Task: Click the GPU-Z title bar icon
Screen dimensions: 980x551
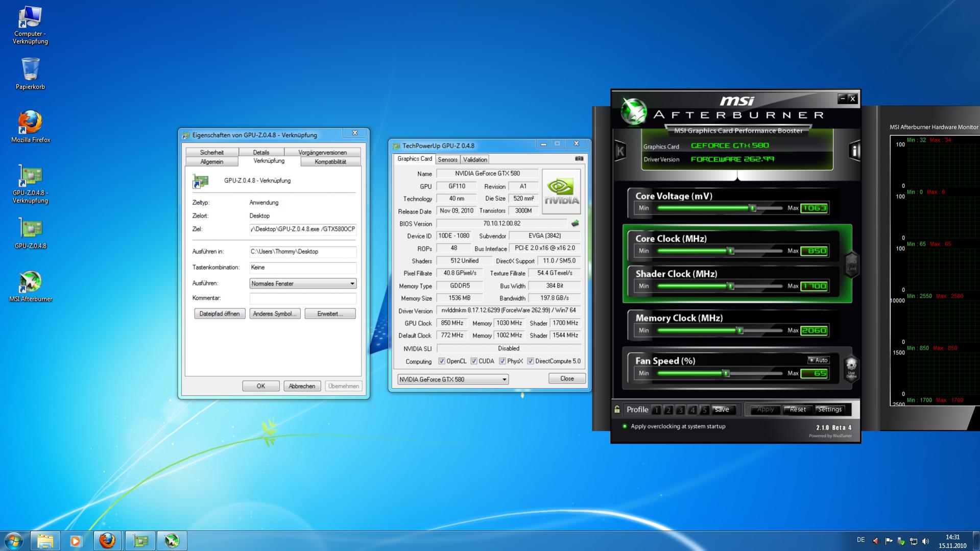Action: [x=396, y=146]
